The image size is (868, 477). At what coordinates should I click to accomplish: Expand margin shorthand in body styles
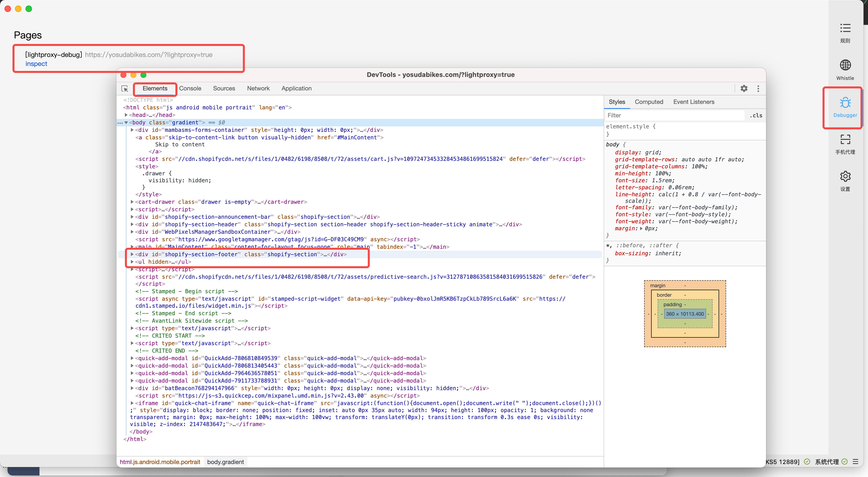click(641, 229)
